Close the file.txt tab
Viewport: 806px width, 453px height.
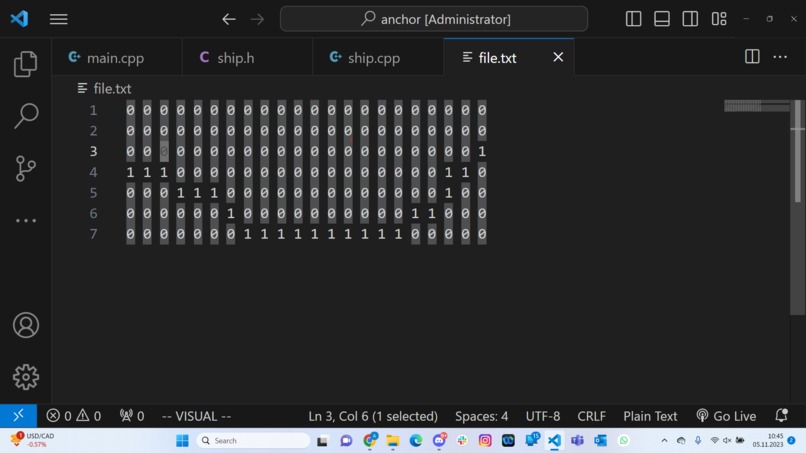click(558, 57)
